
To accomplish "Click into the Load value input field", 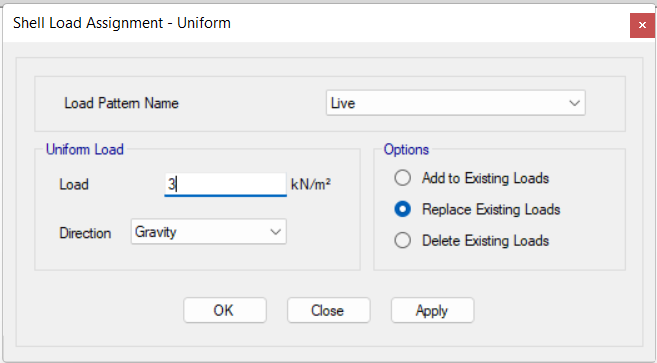I will point(225,184).
